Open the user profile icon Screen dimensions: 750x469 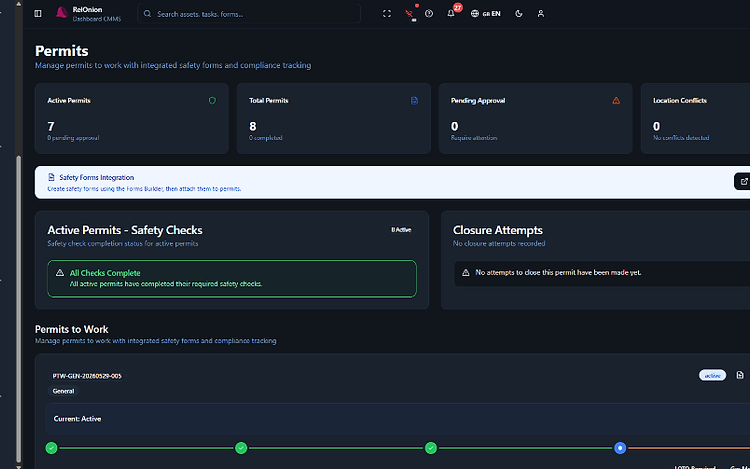tap(540, 14)
